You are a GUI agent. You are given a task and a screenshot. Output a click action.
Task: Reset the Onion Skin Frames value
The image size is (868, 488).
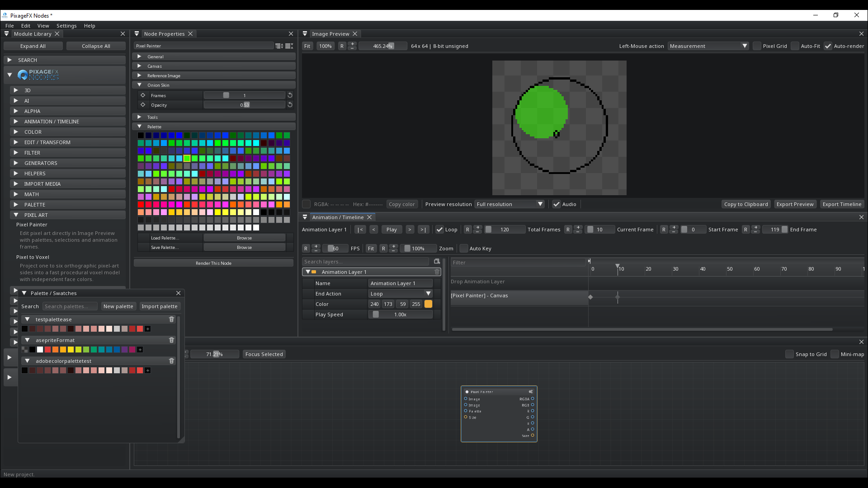coord(290,95)
